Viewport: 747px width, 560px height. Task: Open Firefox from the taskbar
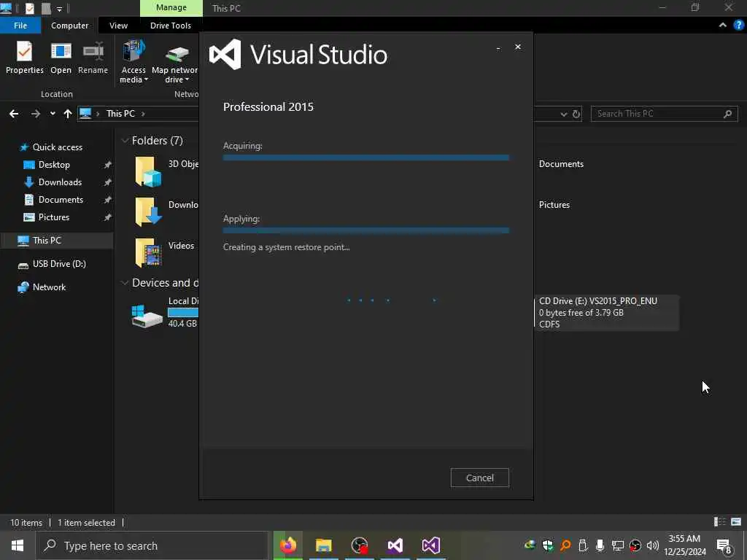click(287, 545)
